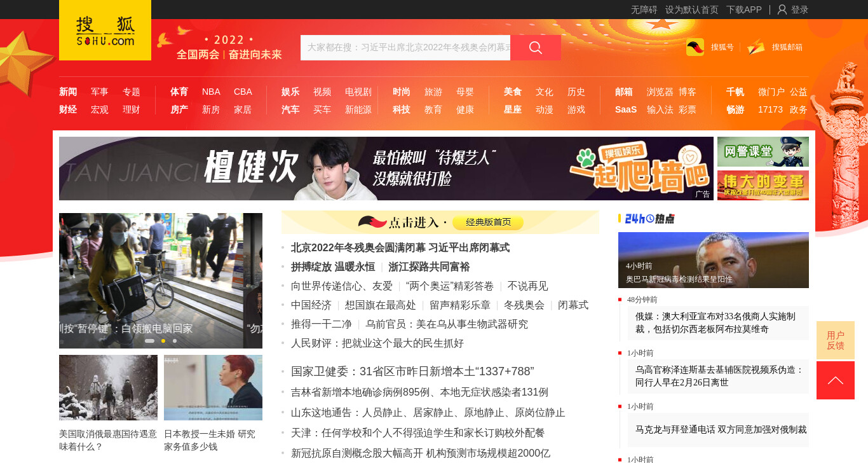This screenshot has height=463, width=868.
Task: Open the SaaS navigation link
Action: pos(626,109)
